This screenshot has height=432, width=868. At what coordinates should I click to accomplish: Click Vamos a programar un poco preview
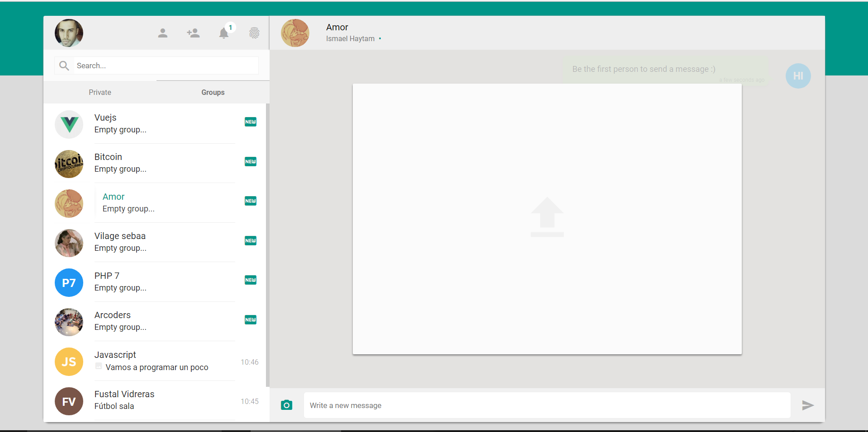coord(157,367)
